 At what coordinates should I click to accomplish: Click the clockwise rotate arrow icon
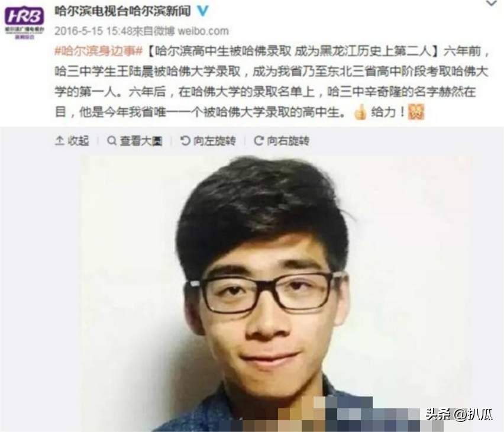point(259,140)
